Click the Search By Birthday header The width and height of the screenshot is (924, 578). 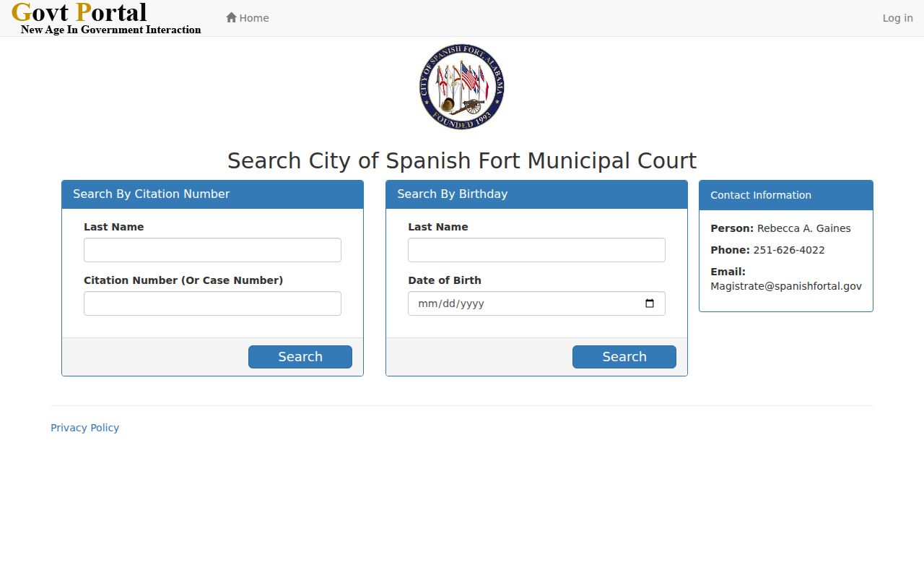click(x=536, y=194)
